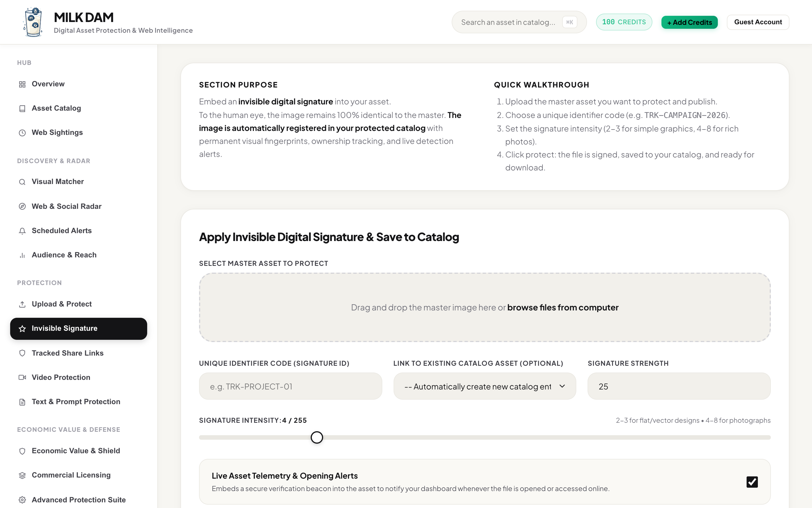Click the Video Protection camera icon
This screenshot has height=508, width=812.
point(22,377)
